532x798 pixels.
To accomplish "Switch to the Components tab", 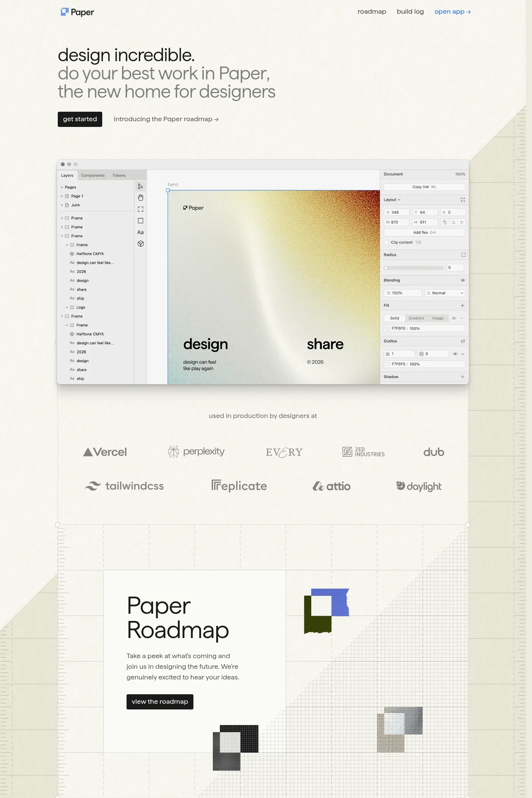I will coord(93,176).
